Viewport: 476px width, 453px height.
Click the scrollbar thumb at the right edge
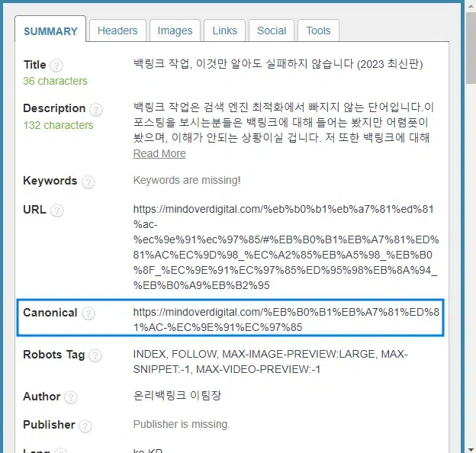(471, 49)
